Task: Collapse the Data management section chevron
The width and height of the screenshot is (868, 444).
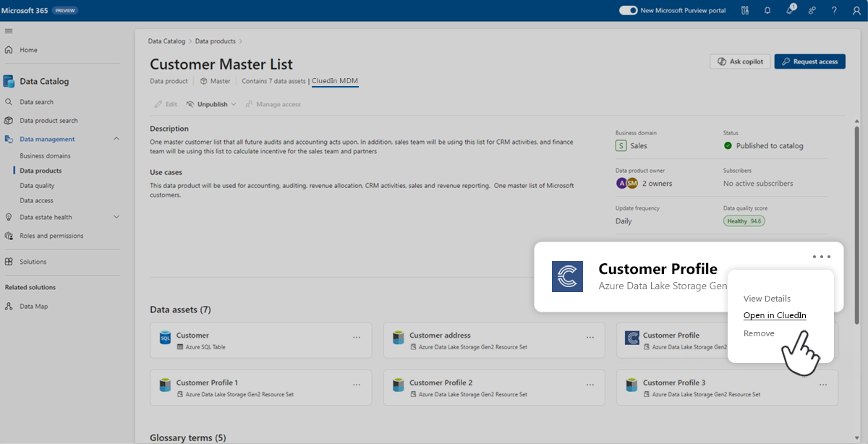Action: point(116,139)
